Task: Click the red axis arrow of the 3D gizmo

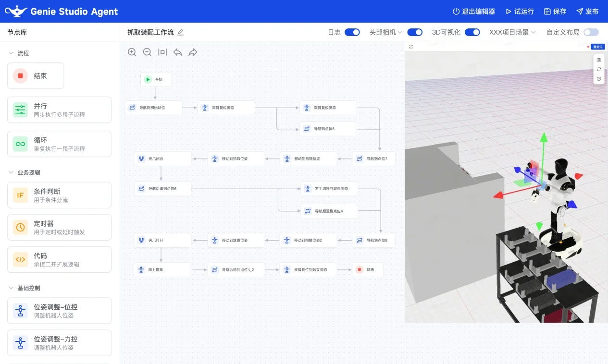Action: [498, 195]
